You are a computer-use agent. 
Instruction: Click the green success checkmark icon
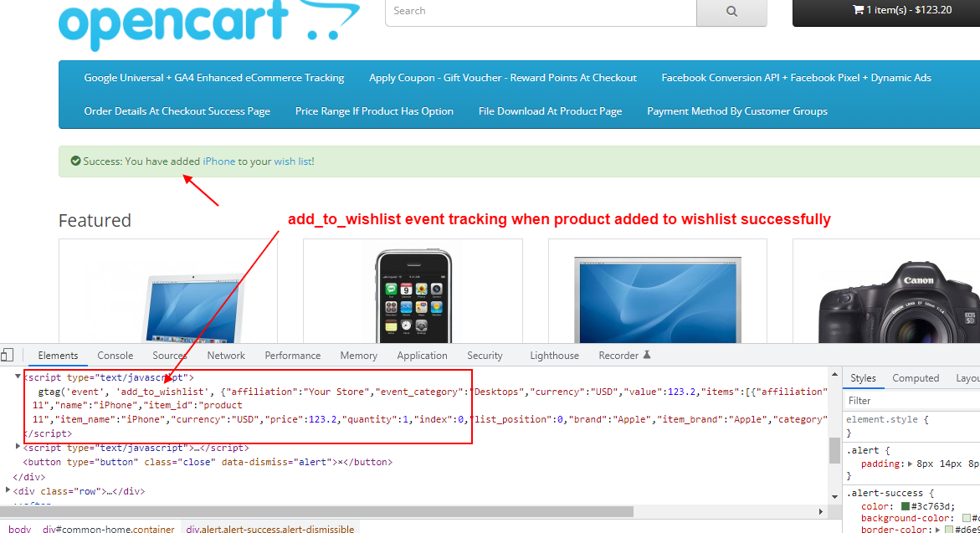click(75, 161)
